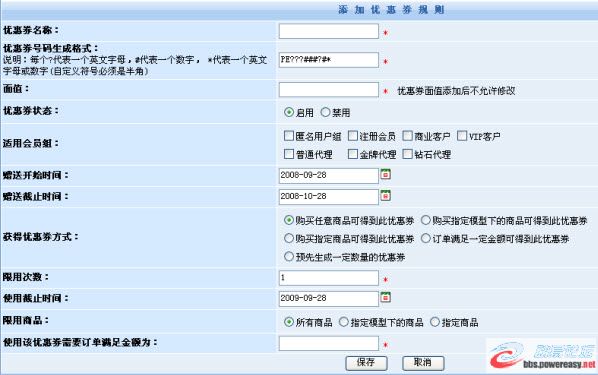Click the 取消 button
The image size is (598, 375).
[x=423, y=363]
